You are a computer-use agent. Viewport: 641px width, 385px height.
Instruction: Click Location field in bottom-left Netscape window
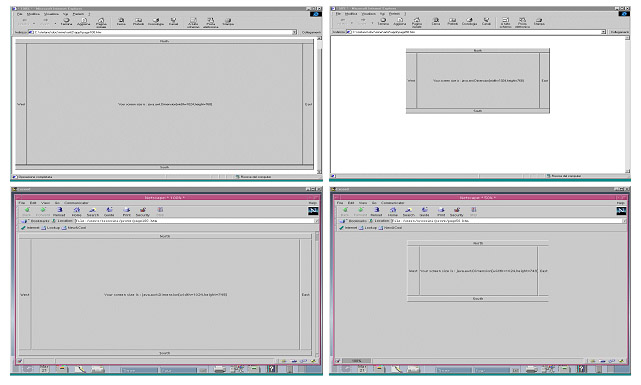194,221
